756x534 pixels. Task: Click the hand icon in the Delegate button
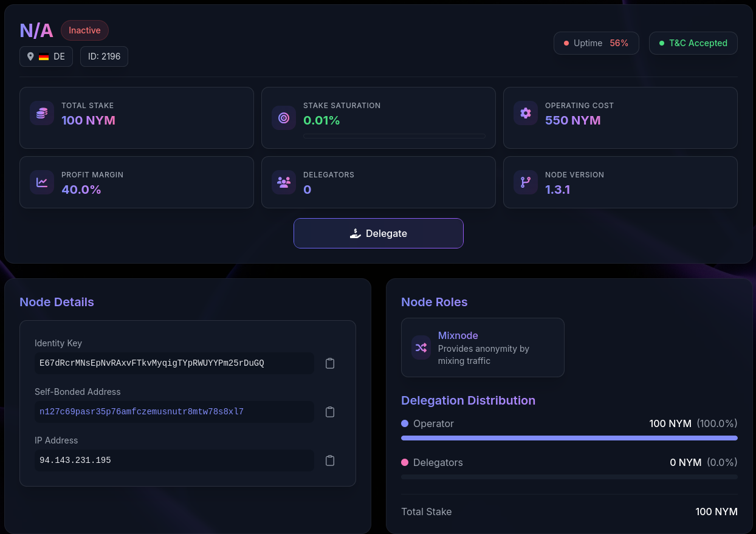(x=356, y=233)
